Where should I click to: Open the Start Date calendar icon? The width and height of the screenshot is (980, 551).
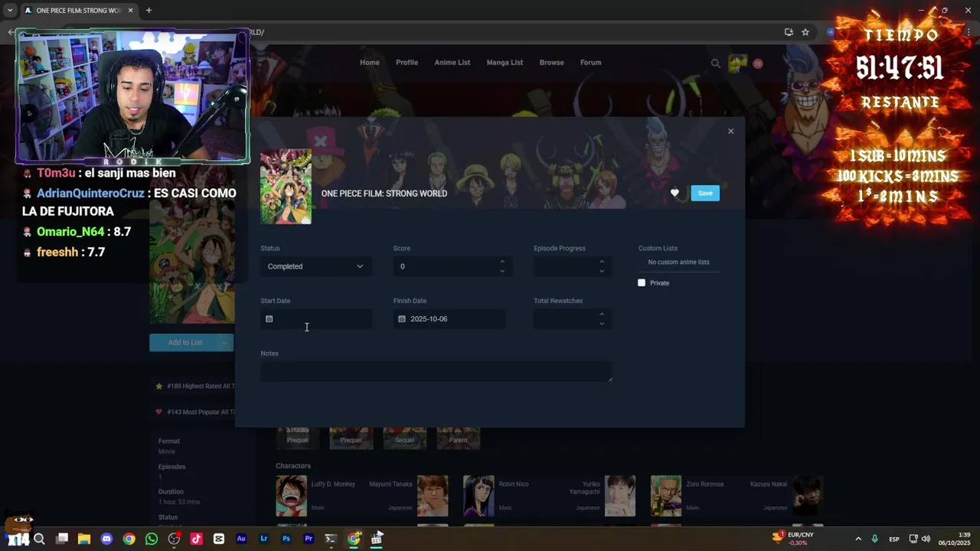269,319
